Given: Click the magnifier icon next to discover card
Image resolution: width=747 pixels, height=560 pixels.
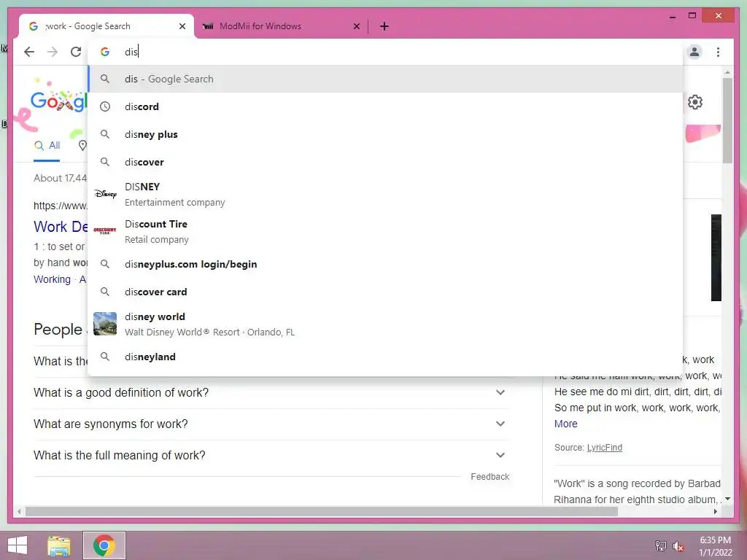Looking at the screenshot, I should click(x=105, y=292).
